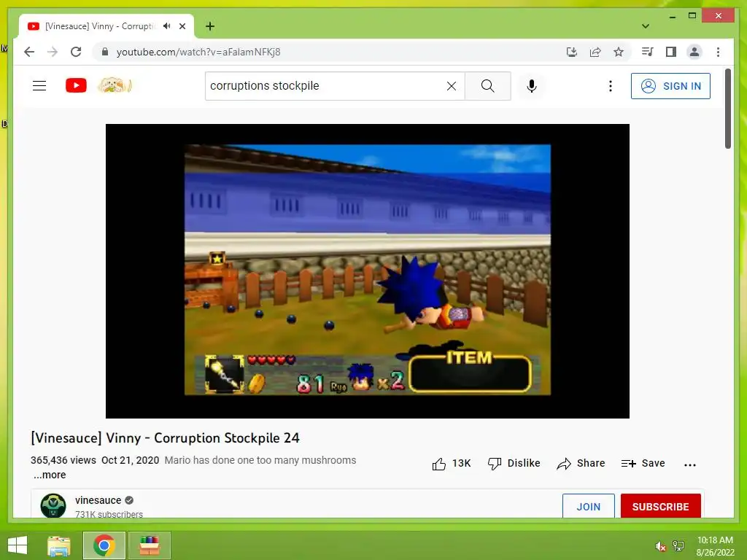
Task: Open YouTube hamburger guide menu
Action: (x=39, y=86)
